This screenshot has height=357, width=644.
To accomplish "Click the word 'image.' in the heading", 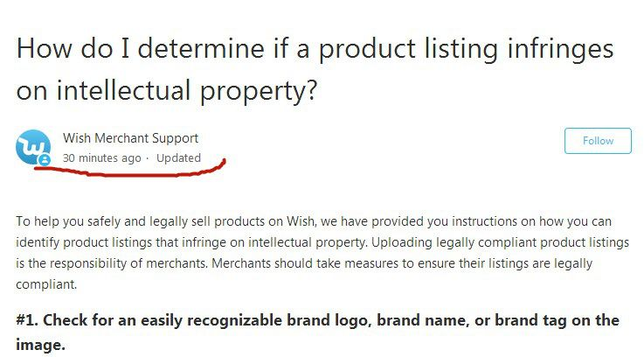I will (41, 345).
